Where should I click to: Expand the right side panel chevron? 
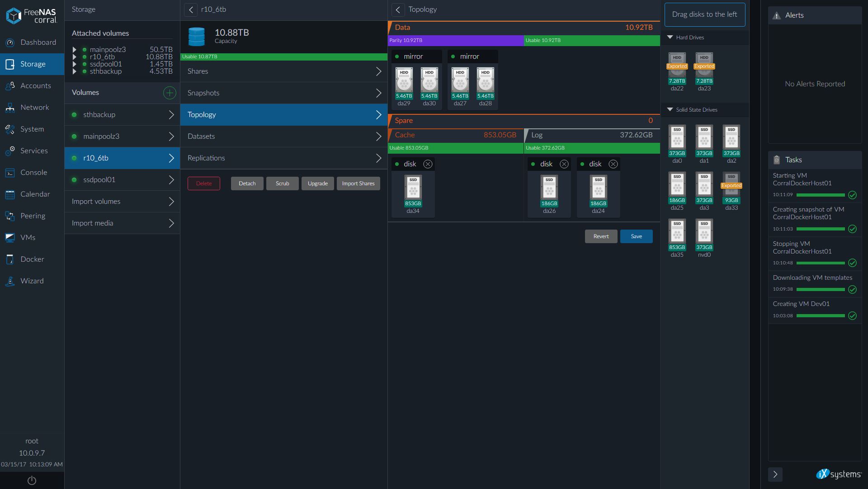coord(775,474)
